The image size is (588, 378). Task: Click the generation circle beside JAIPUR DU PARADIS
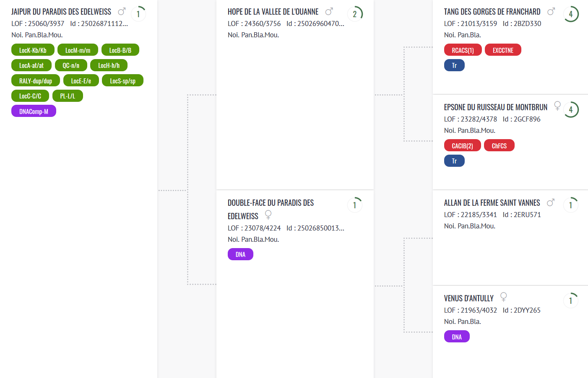[138, 14]
